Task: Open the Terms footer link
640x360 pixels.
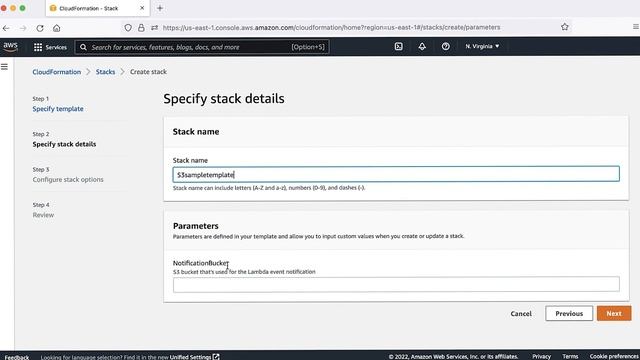Action: point(570,357)
